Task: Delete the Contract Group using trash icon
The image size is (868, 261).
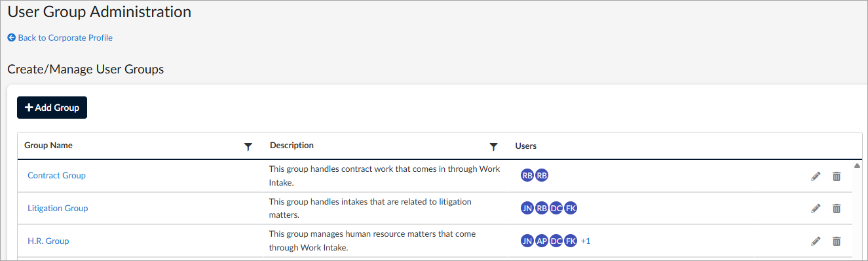Action: (837, 176)
